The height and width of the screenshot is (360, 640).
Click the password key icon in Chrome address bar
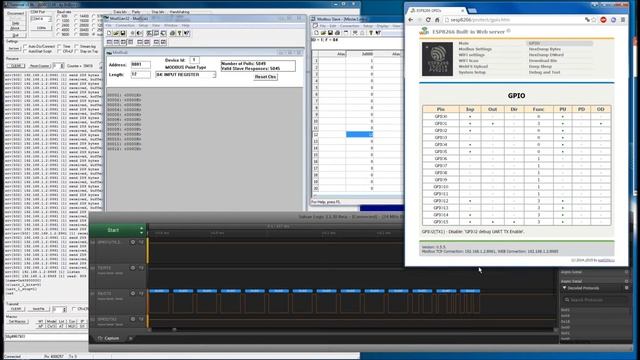click(587, 20)
